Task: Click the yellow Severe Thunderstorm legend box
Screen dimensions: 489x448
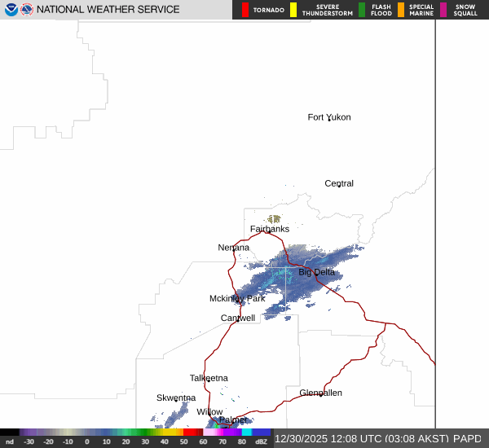Action: pos(293,10)
